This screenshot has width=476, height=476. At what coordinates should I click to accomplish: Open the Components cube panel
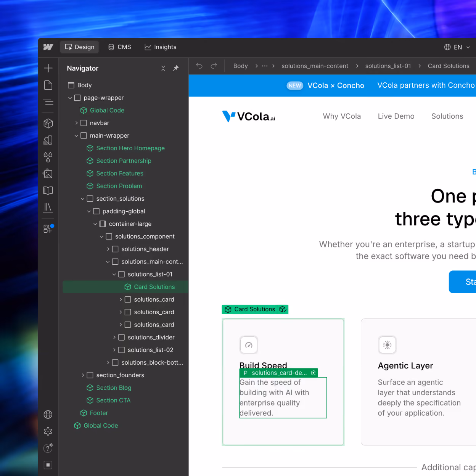pos(48,123)
